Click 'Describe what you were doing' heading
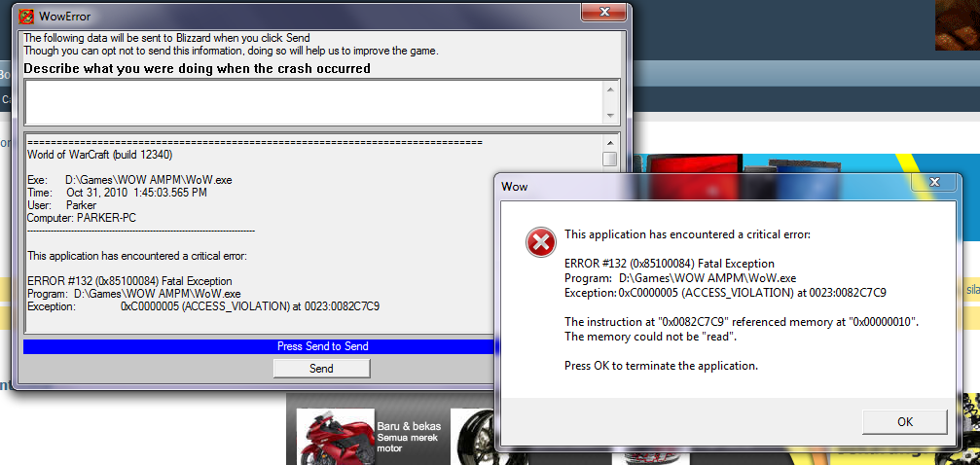 click(x=197, y=68)
